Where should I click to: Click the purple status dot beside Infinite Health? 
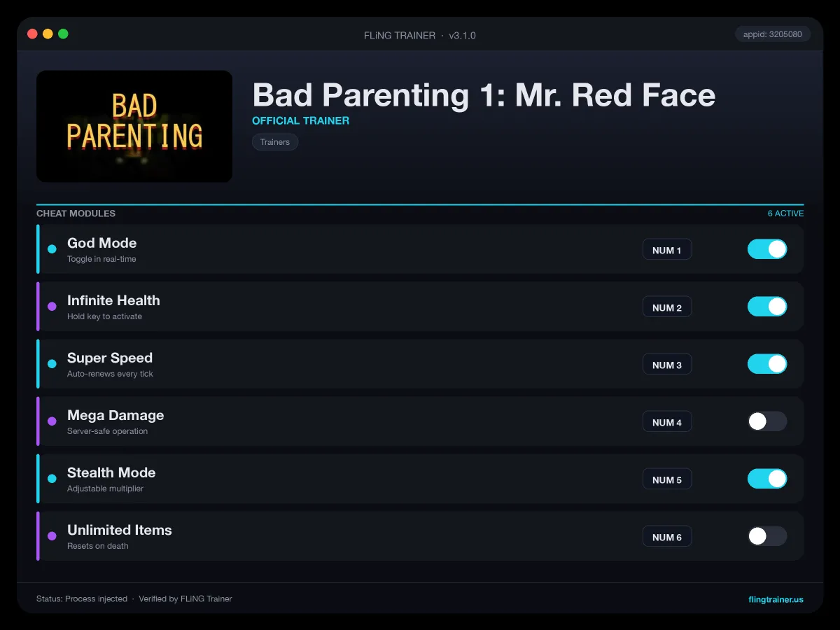point(52,307)
